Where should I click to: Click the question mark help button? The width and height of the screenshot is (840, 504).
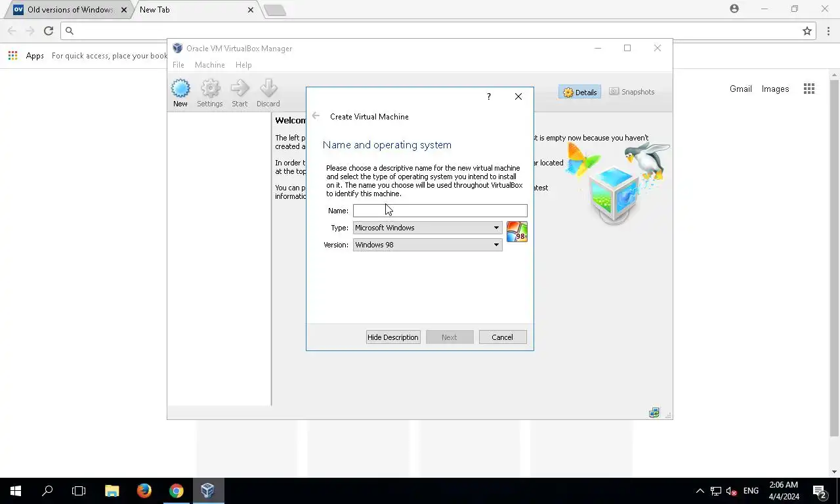[488, 96]
